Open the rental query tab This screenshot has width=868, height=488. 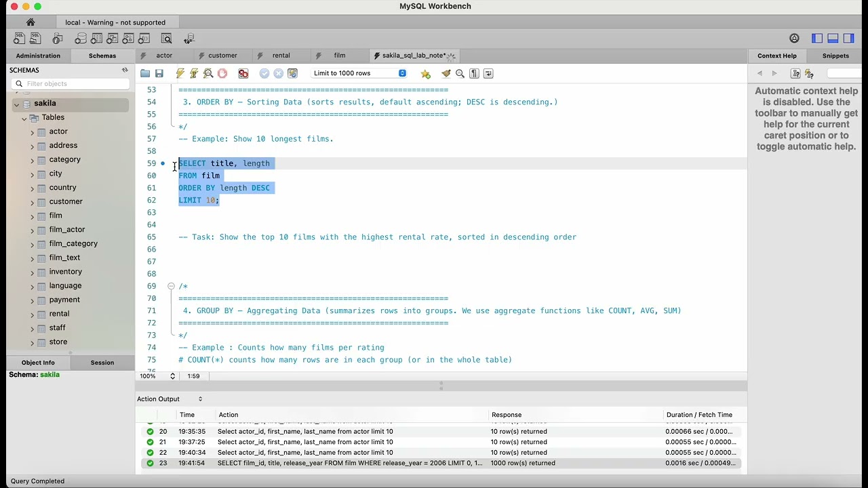[x=280, y=56]
